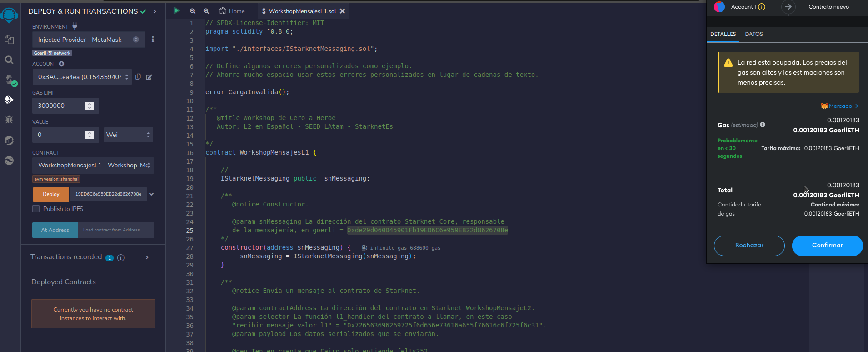Click the plug icon next to ENVIRONMENT
Image resolution: width=868 pixels, height=352 pixels.
tap(75, 26)
